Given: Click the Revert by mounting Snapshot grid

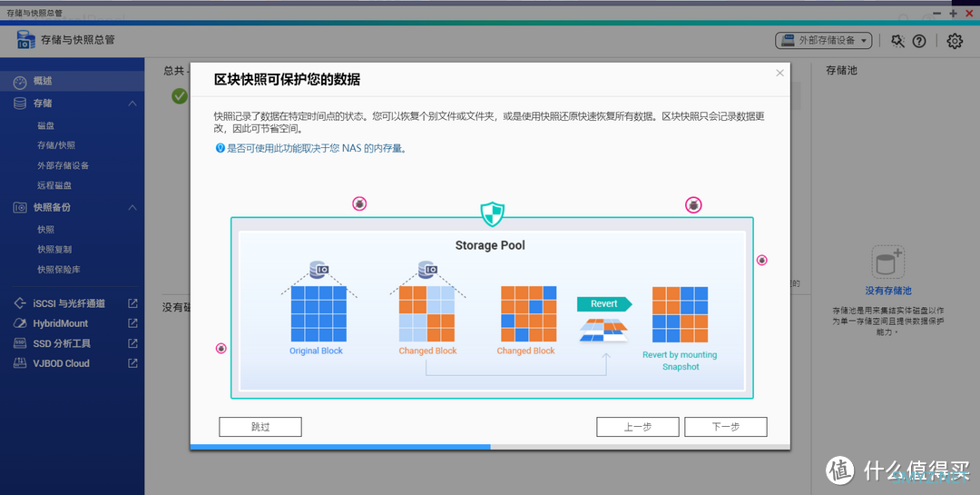Looking at the screenshot, I should [680, 315].
